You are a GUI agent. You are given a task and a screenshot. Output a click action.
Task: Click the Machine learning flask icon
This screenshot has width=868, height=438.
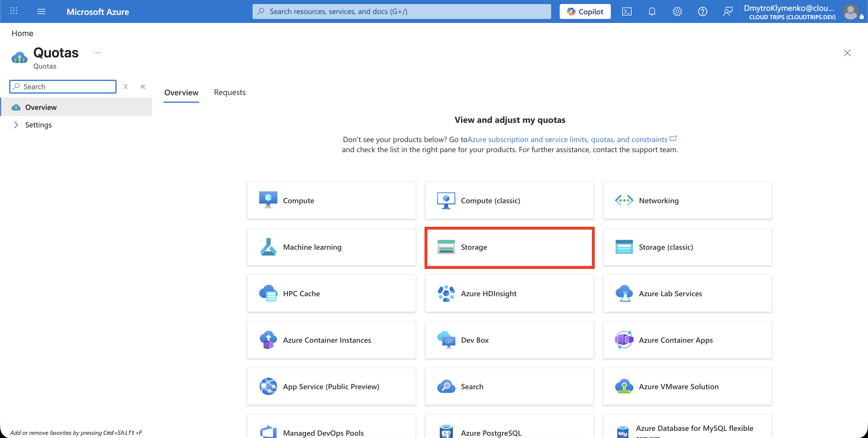pos(268,247)
